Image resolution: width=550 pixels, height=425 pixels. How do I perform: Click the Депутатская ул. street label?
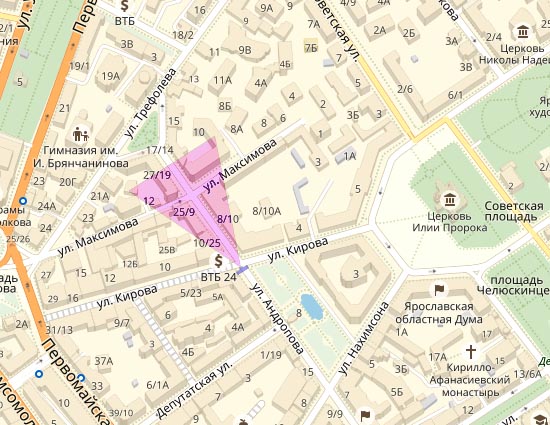194,389
